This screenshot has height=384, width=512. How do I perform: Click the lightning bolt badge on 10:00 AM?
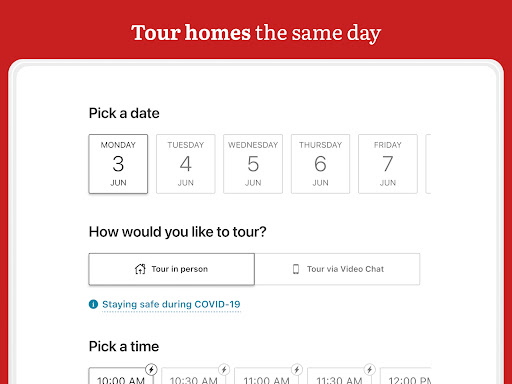tap(151, 369)
